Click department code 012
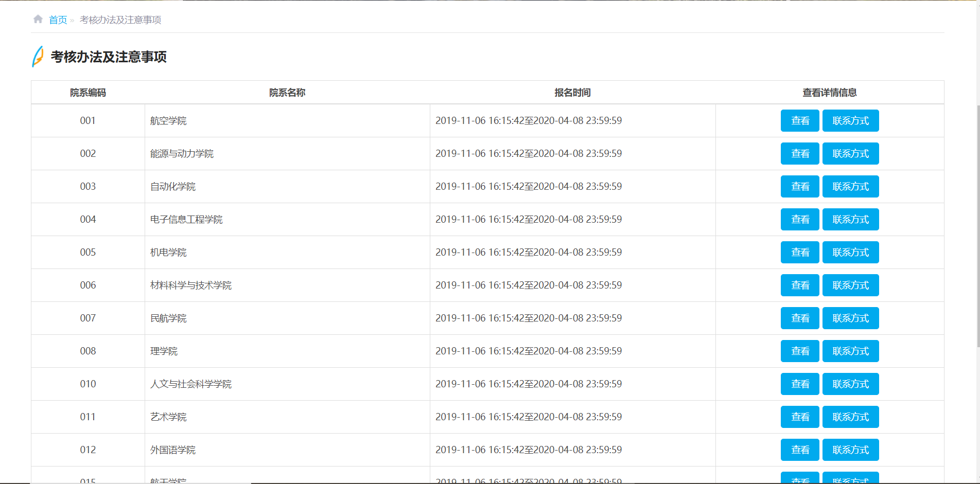The width and height of the screenshot is (980, 484). (88, 450)
